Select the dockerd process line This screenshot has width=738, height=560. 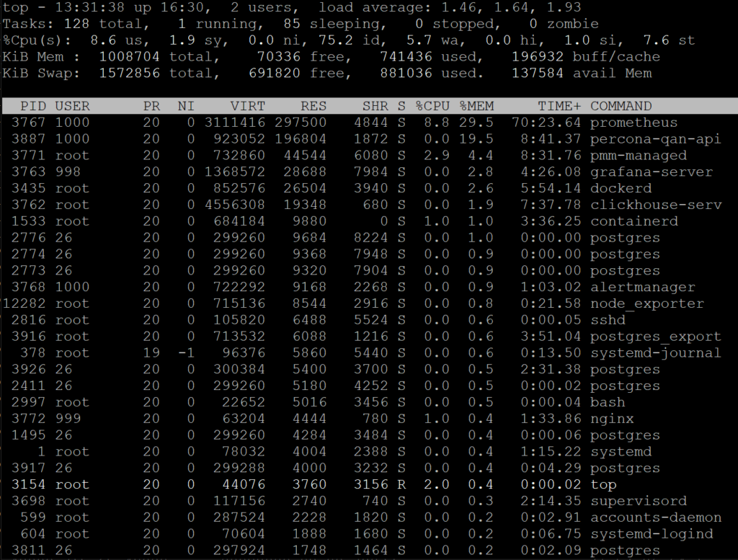(621, 188)
